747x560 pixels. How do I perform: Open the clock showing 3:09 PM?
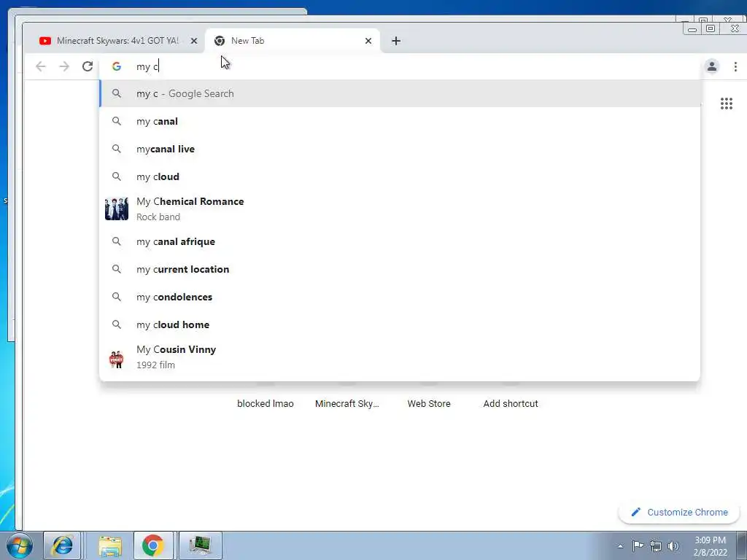711,546
